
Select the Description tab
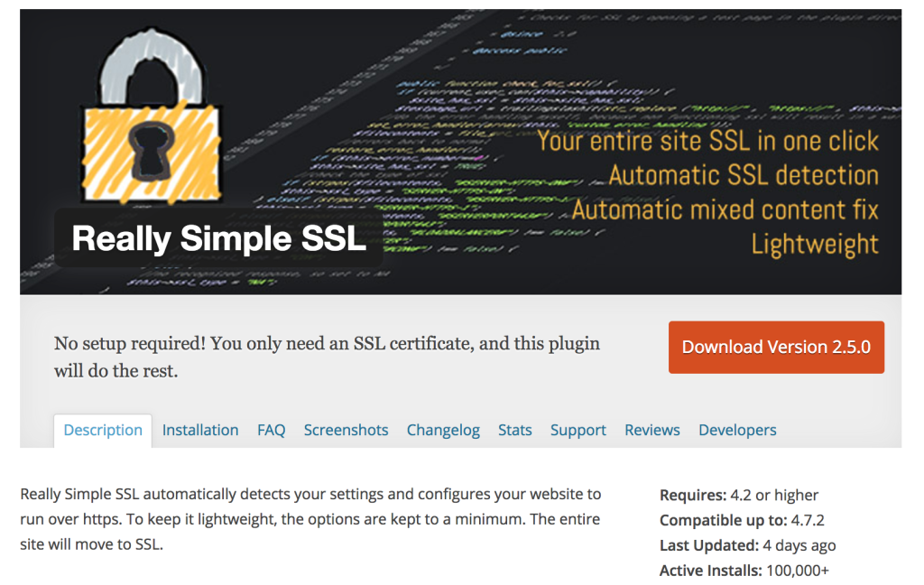103,430
